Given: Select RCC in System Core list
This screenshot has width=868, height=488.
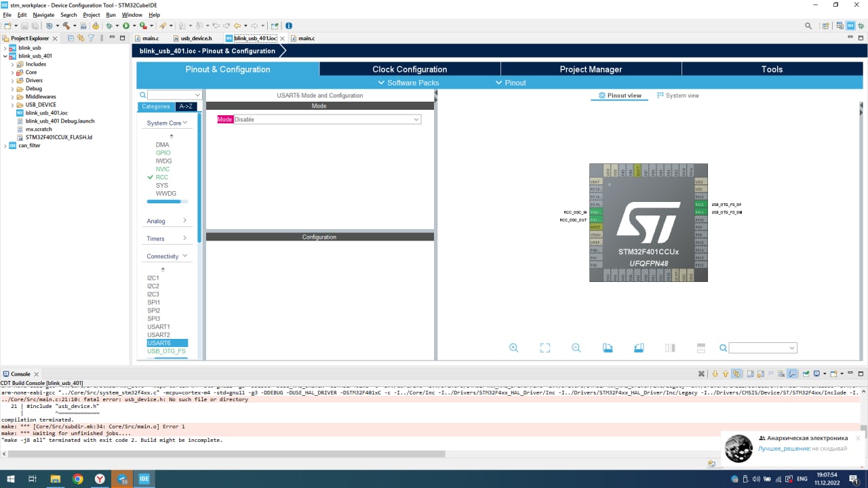Looking at the screenshot, I should [161, 178].
